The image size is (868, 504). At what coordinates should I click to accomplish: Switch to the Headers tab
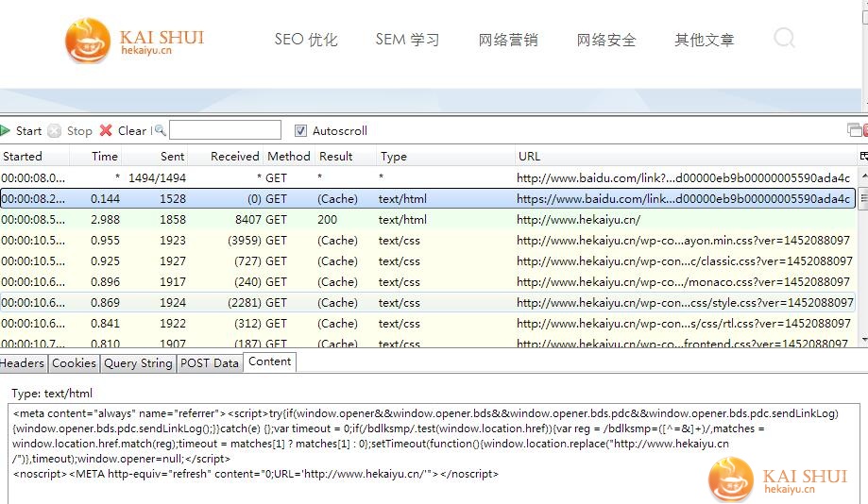coord(22,363)
